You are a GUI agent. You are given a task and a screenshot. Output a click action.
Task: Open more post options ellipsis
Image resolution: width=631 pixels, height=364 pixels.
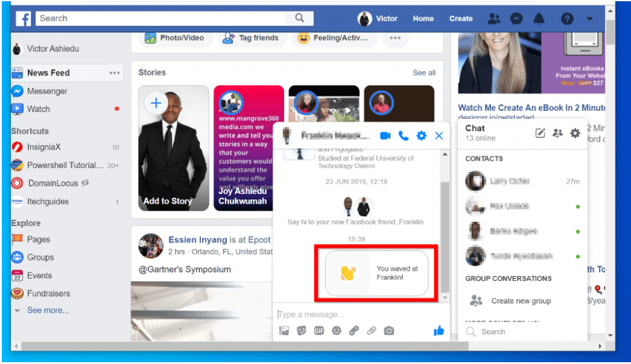(x=395, y=38)
